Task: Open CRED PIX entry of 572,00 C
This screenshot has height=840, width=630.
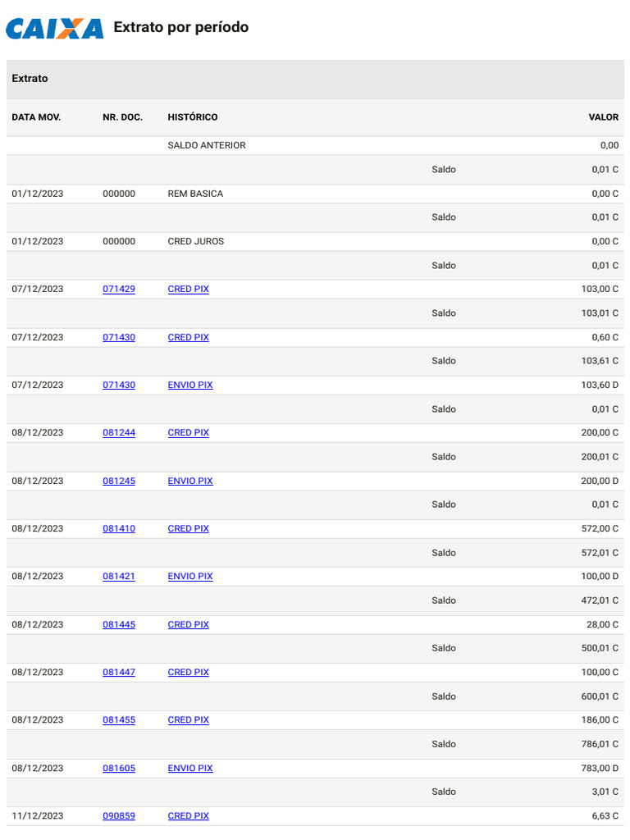Action: pos(188,529)
